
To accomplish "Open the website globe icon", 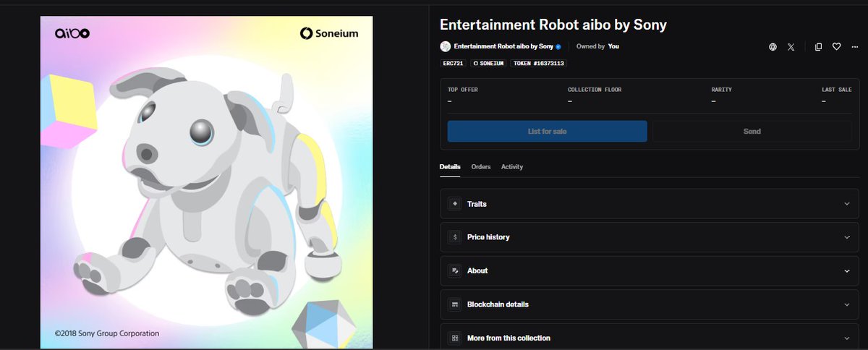I will coord(773,46).
